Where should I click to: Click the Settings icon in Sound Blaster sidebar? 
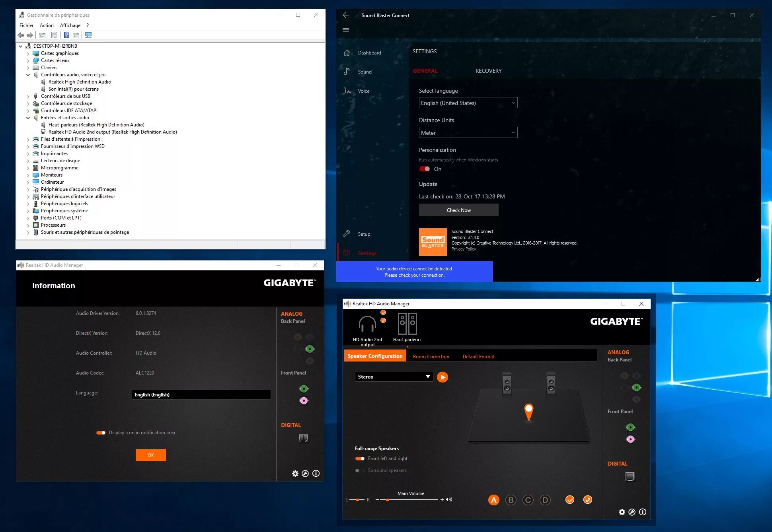click(348, 253)
